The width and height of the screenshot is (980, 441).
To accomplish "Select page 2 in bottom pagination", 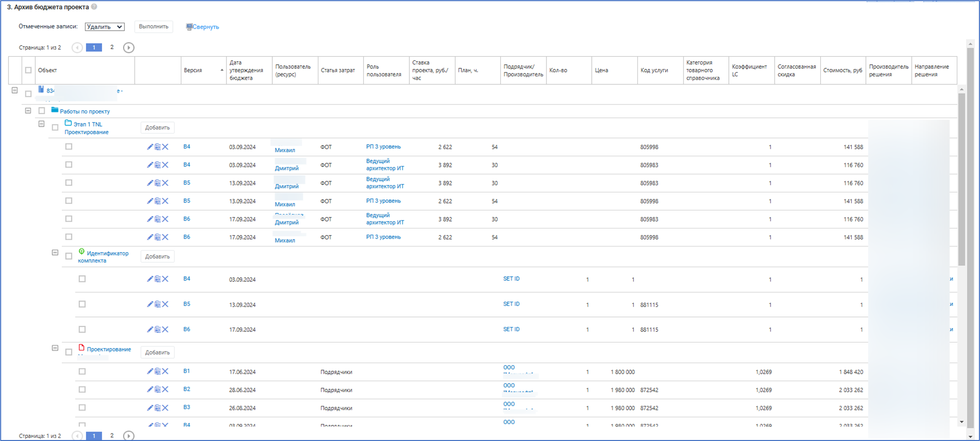I will (112, 436).
